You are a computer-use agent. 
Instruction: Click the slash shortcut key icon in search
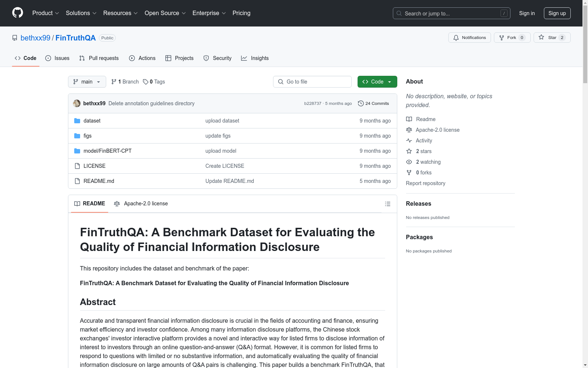(x=504, y=13)
